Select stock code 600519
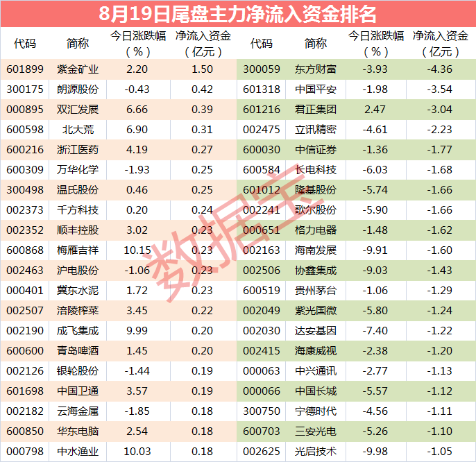476x462 pixels. [x=262, y=291]
